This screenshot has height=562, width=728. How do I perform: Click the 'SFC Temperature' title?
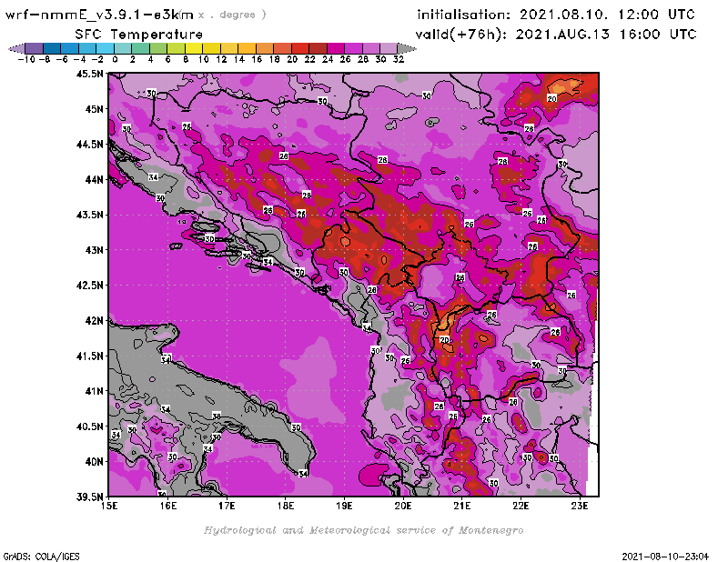[x=139, y=35]
